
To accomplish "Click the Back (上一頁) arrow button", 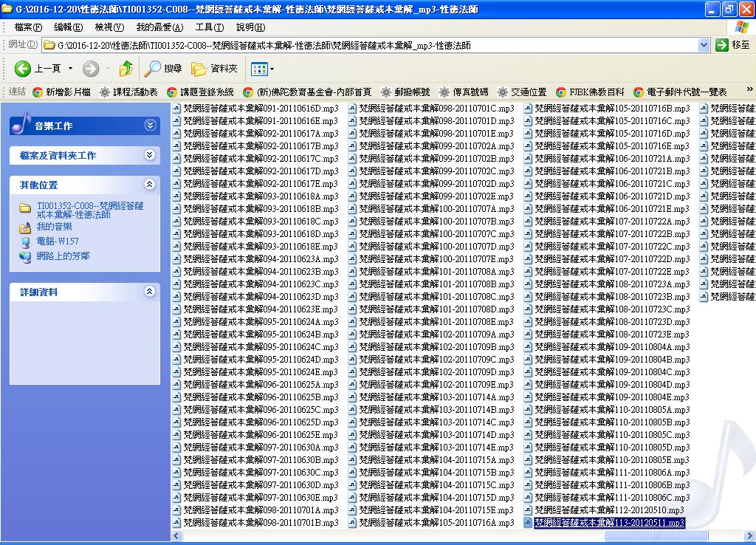I will pos(23,69).
